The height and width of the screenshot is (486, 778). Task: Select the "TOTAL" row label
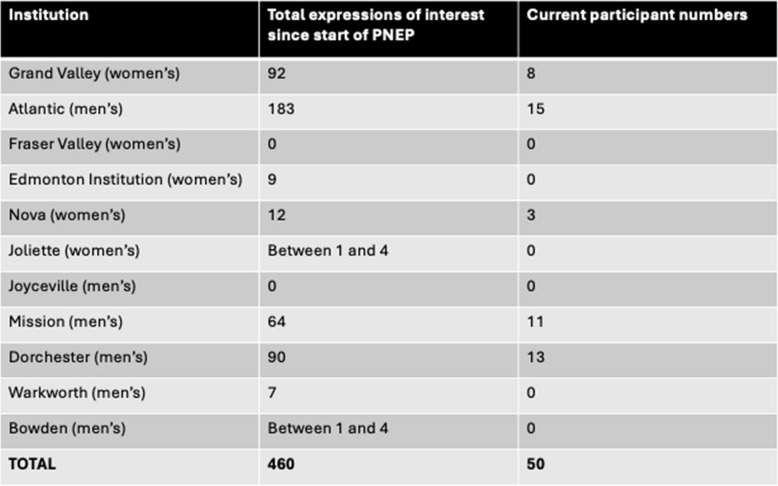point(33,464)
